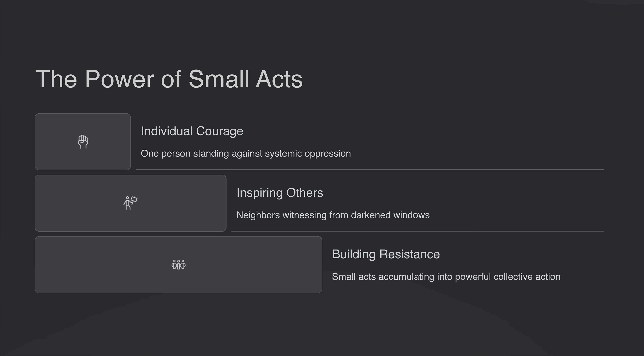Screen dimensions: 644x356
Task: Click the word Acts in the title
Action: 279,79
